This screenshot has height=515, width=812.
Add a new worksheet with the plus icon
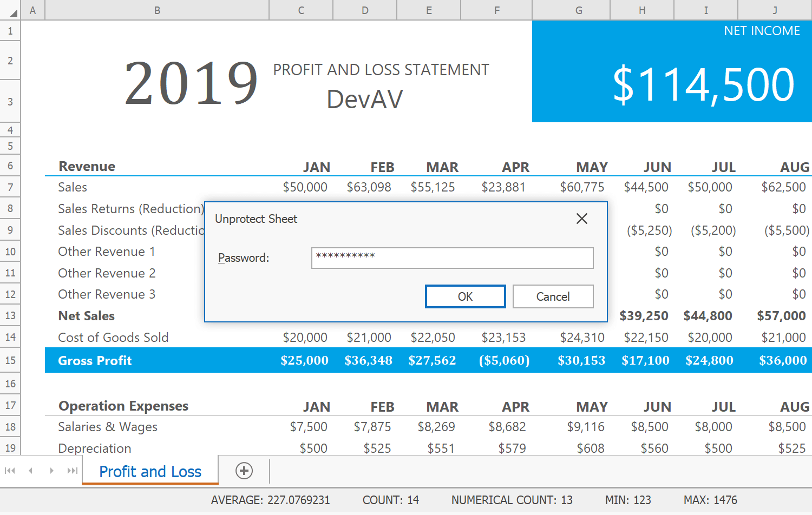pos(244,471)
